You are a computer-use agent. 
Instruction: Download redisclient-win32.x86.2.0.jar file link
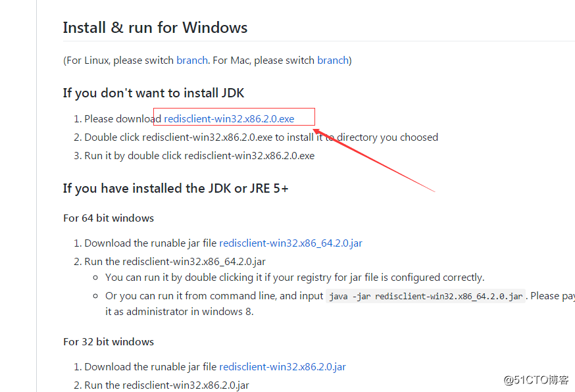point(282,367)
